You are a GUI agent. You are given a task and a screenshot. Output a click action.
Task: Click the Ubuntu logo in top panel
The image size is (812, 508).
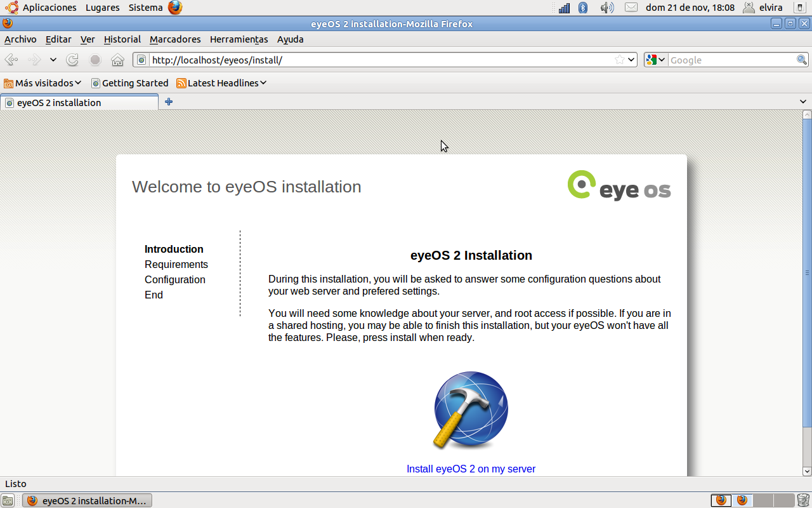click(11, 8)
